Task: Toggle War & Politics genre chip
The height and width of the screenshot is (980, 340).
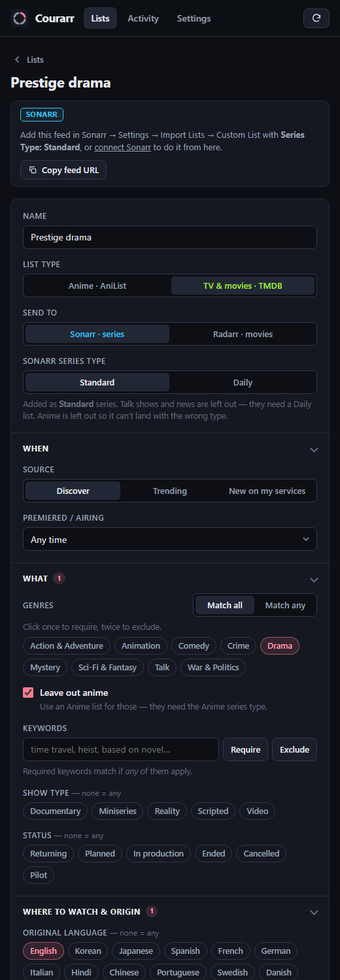Action: 213,668
